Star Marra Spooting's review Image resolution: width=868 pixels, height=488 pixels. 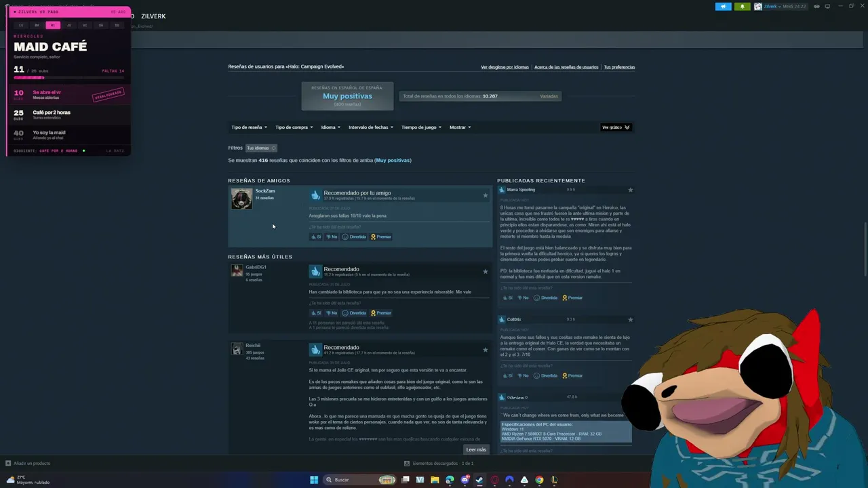(x=631, y=190)
